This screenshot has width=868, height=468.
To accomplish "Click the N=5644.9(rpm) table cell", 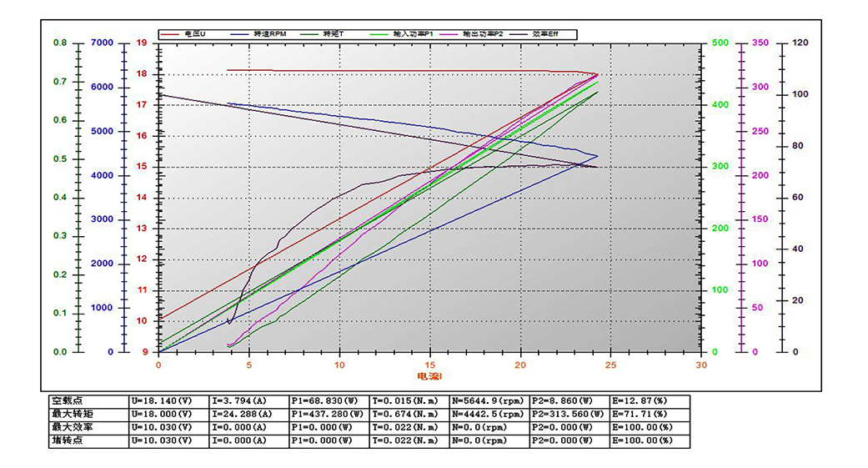I will coord(488,400).
